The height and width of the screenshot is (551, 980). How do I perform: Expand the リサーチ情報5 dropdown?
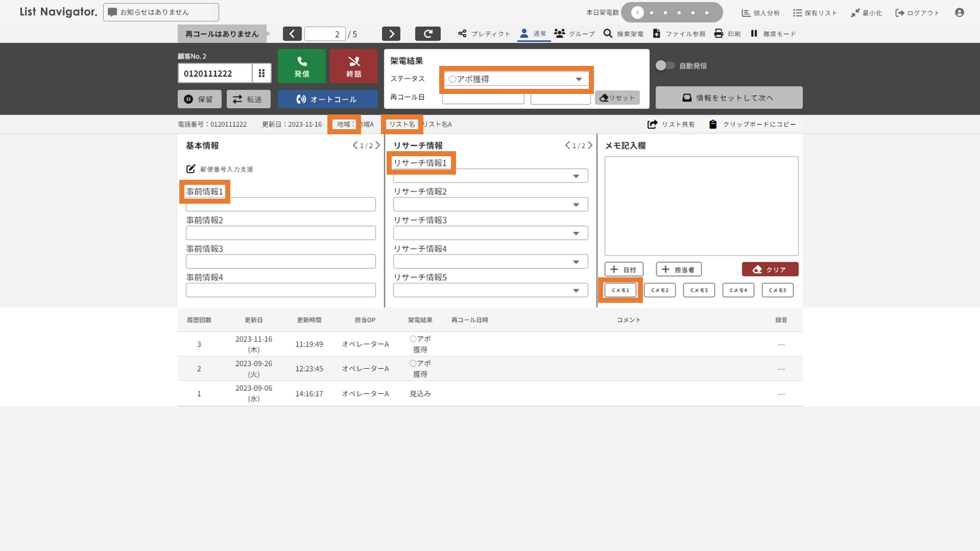coord(490,291)
